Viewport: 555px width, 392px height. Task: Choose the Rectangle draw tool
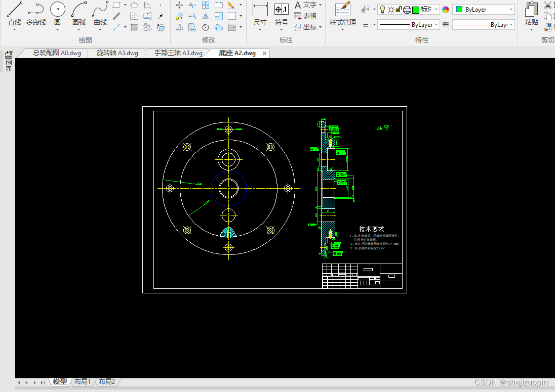(x=116, y=5)
